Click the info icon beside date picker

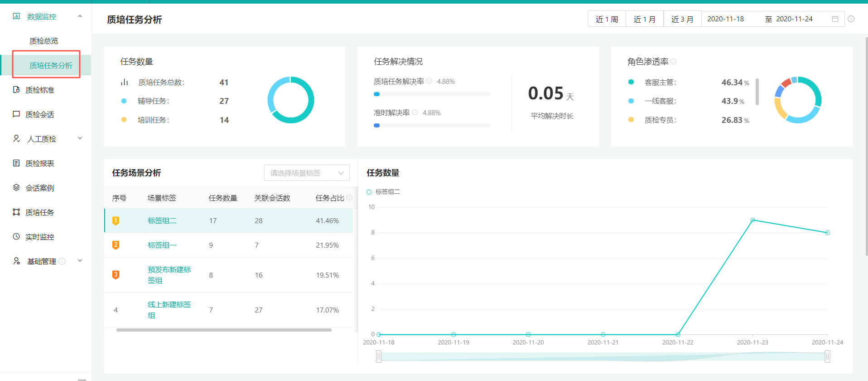click(851, 19)
